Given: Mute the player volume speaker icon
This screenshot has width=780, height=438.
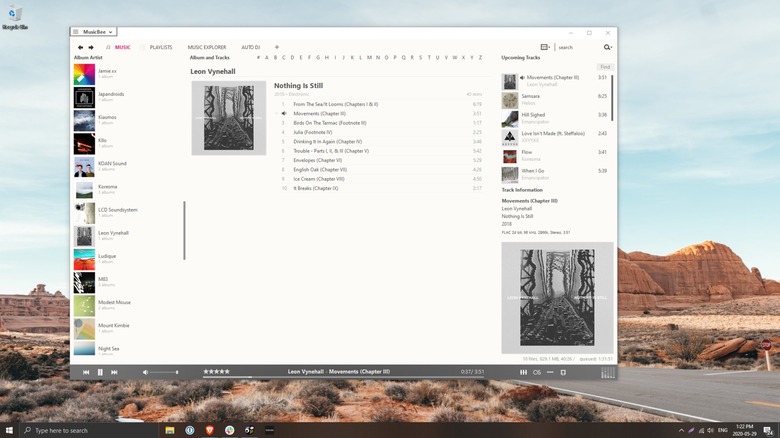Looking at the screenshot, I should tap(145, 372).
